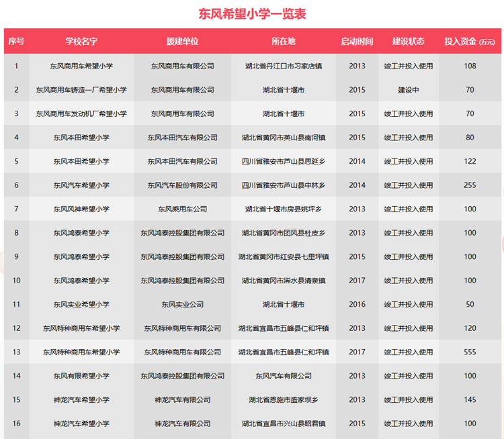504x439 pixels.
Task: Select 东风实业希望小学 cell
Action: (x=81, y=305)
